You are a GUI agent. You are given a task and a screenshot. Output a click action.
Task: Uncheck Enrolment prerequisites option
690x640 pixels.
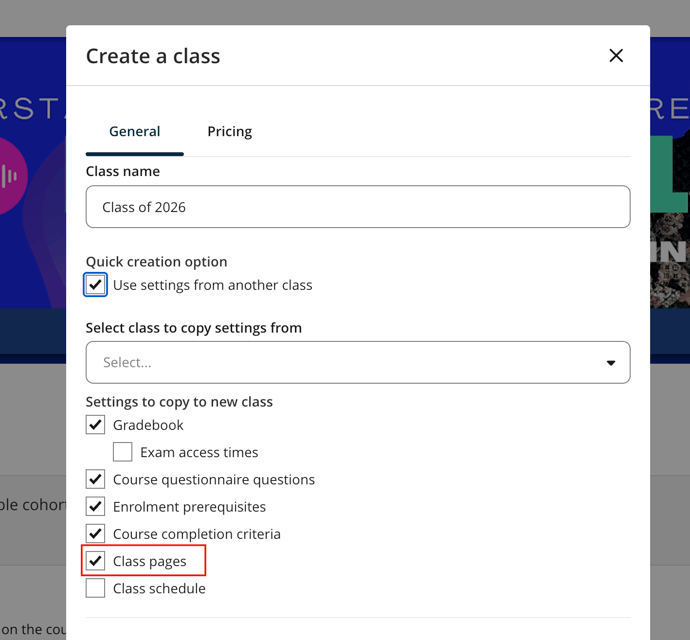tap(95, 507)
